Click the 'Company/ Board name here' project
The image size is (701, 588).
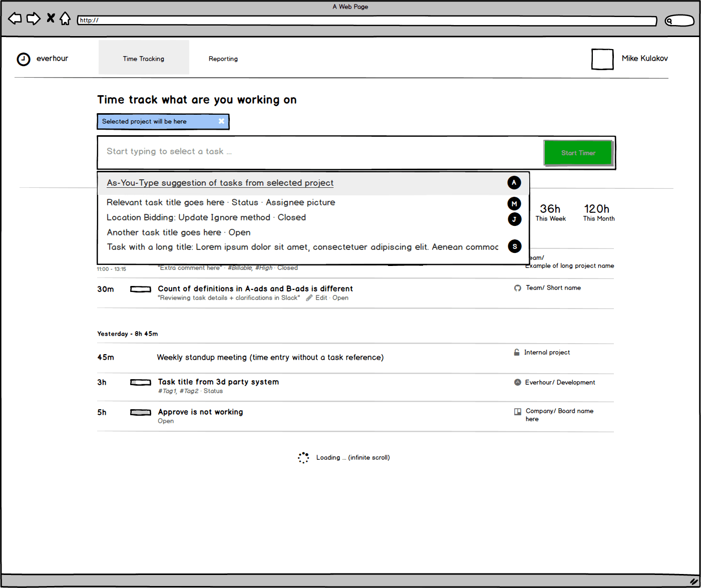tap(559, 415)
